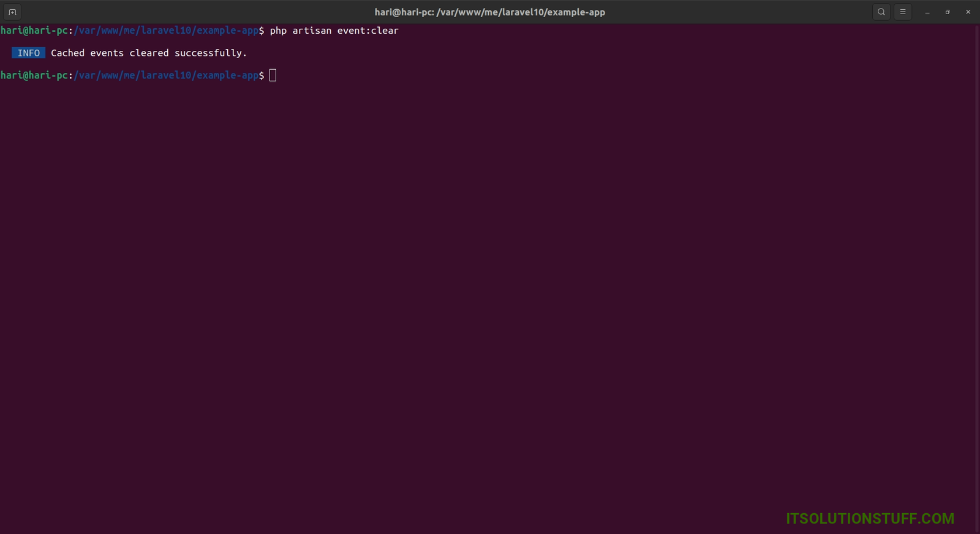
Task: Click the 'Cached events cleared' message
Action: (110, 53)
